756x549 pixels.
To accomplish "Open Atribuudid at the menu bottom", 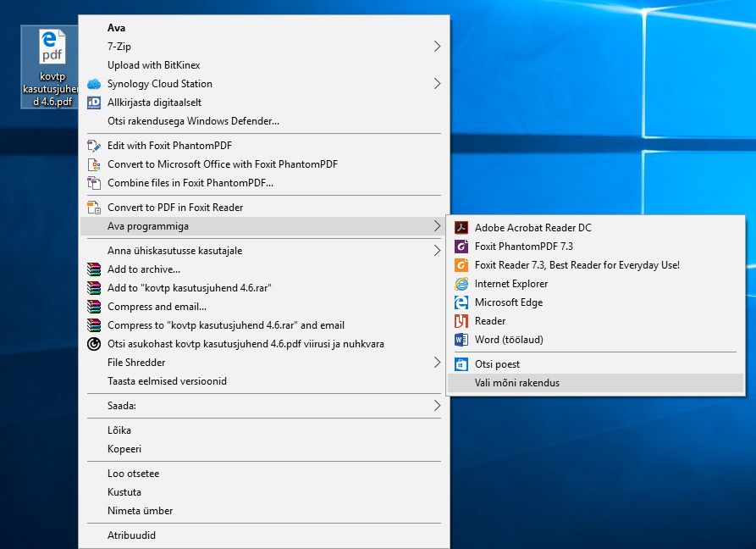I will [x=264, y=535].
